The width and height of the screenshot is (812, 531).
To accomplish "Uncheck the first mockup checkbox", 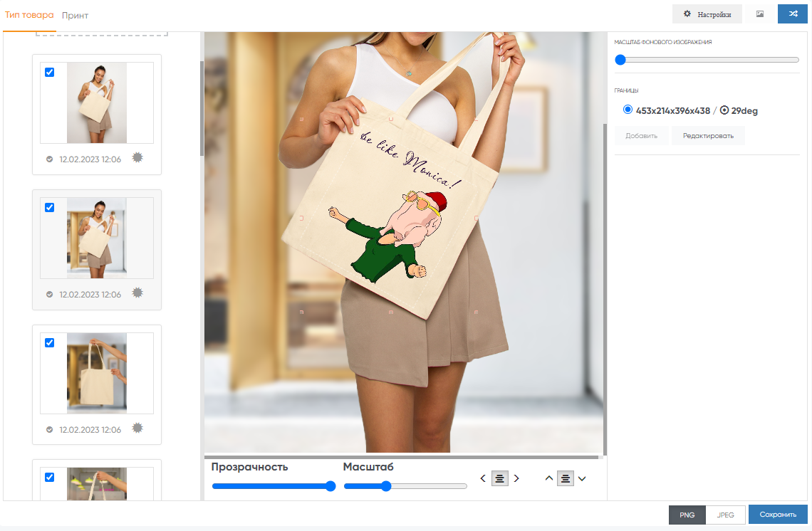I will pyautogui.click(x=50, y=73).
